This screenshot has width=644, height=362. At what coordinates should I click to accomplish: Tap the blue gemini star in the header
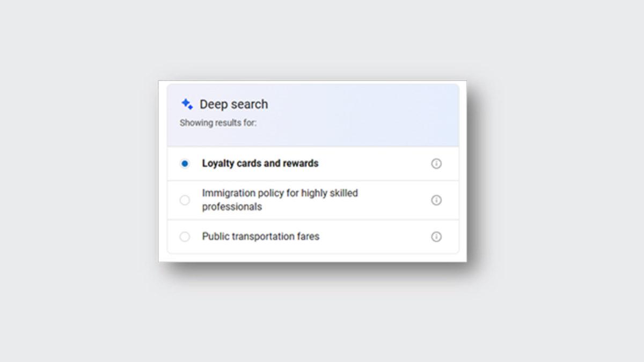187,104
